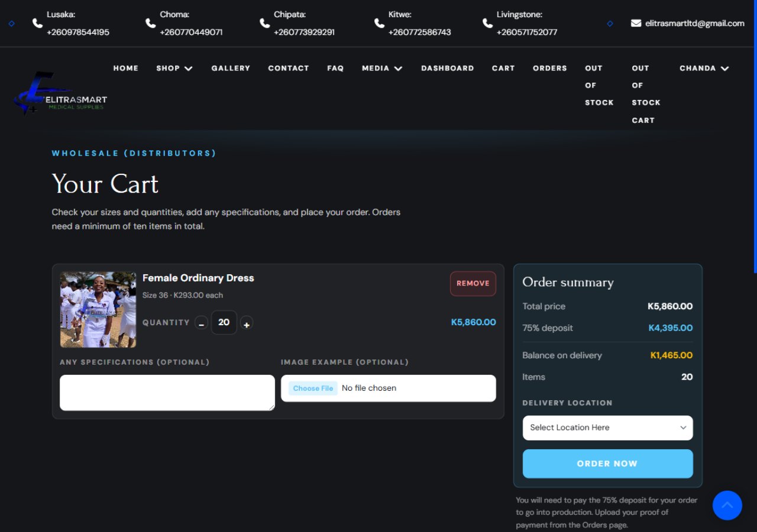Screen dimensions: 757x532
Task: Click the Any Specifications text area
Action: pyautogui.click(x=167, y=392)
